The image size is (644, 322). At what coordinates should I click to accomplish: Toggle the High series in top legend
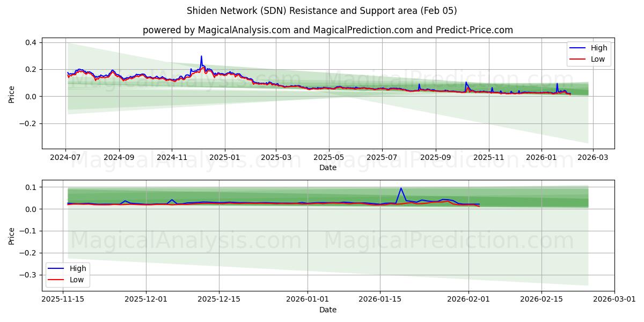point(598,48)
